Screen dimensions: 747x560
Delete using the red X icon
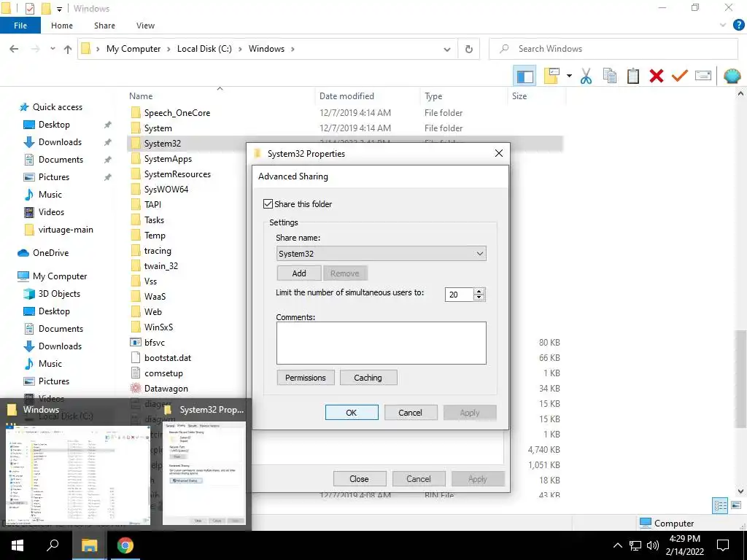click(x=657, y=76)
